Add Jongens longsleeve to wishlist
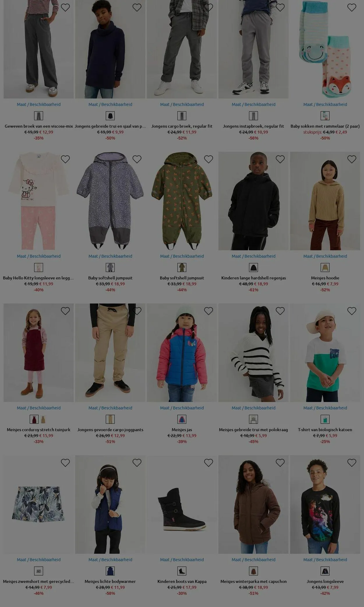This screenshot has width=364, height=607. point(351,463)
